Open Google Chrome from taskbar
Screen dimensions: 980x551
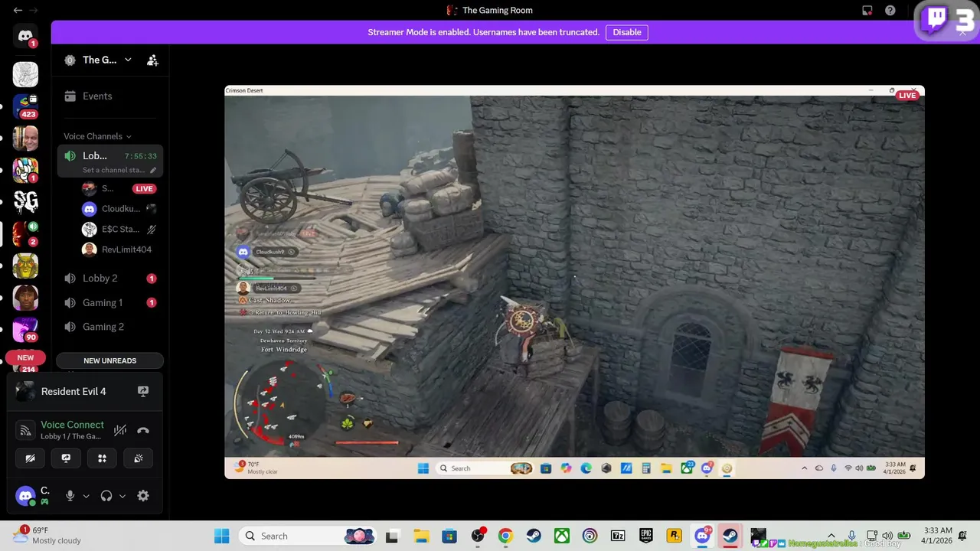(x=505, y=536)
